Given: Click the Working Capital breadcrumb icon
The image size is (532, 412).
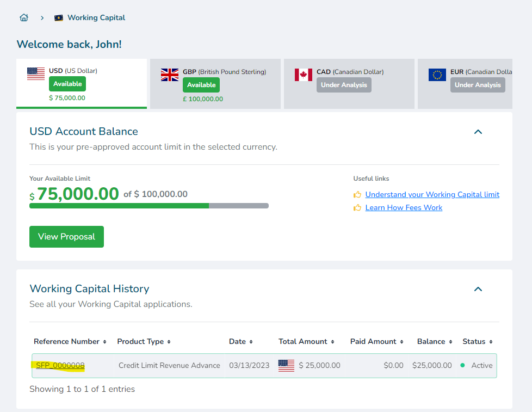Looking at the screenshot, I should tap(59, 18).
